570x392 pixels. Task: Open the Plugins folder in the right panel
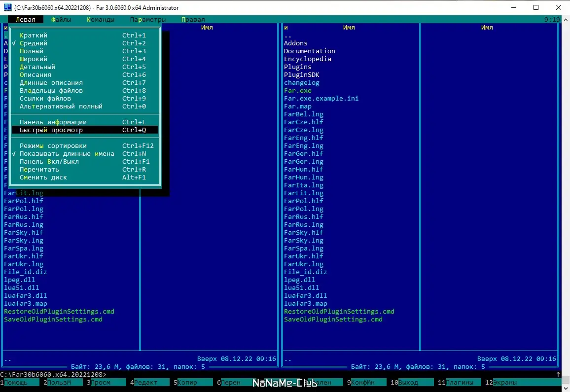coord(297,67)
